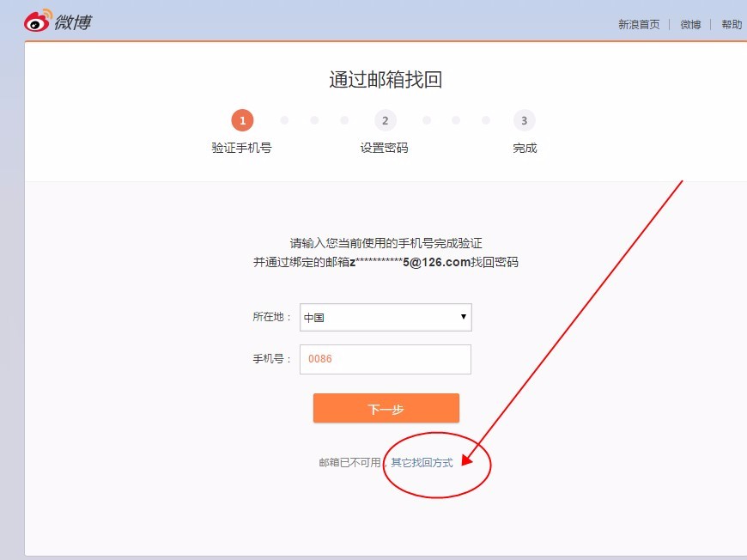Click the 手机号 field label

271,358
